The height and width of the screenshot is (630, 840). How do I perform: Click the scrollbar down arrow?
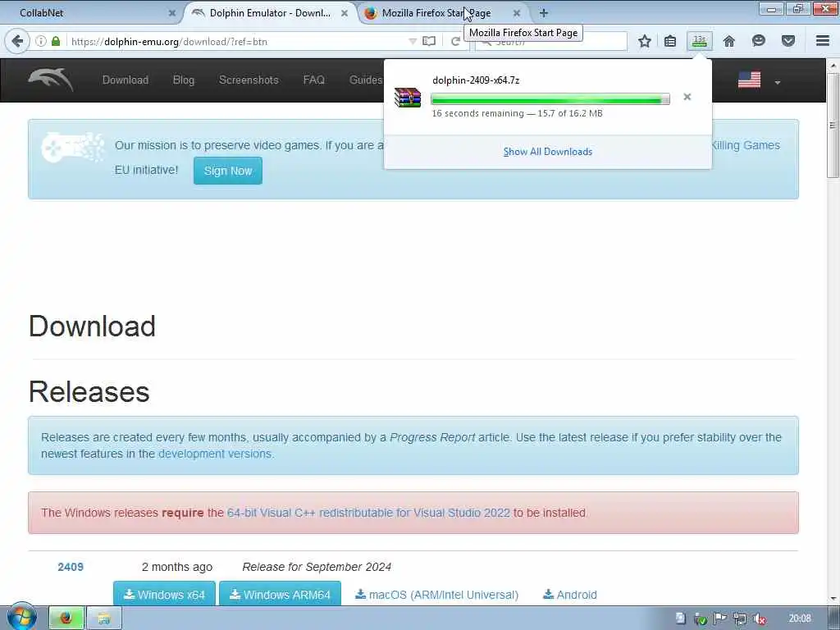click(x=833, y=599)
